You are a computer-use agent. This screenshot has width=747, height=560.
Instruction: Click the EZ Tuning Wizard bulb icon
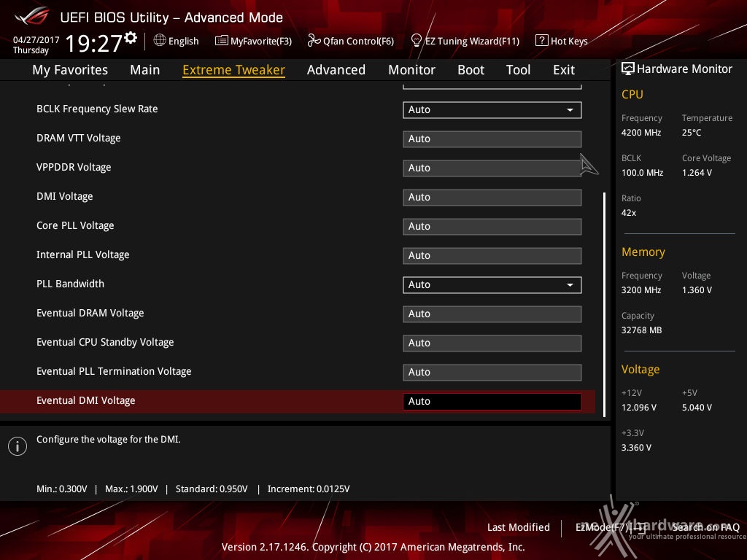click(416, 41)
